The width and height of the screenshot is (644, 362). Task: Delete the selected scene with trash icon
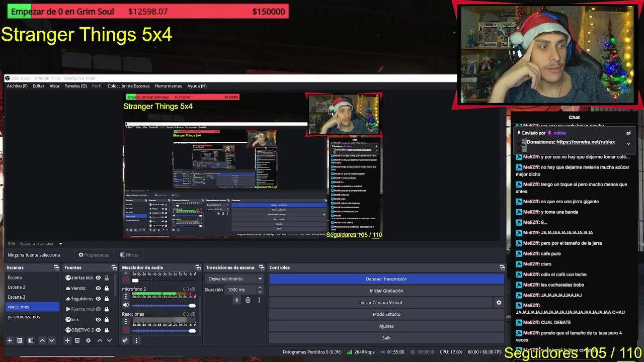(x=20, y=340)
